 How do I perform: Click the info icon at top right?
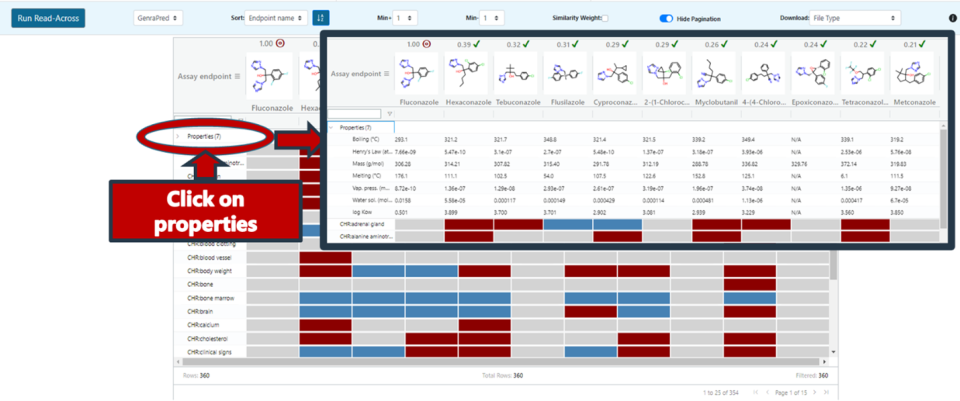click(953, 18)
